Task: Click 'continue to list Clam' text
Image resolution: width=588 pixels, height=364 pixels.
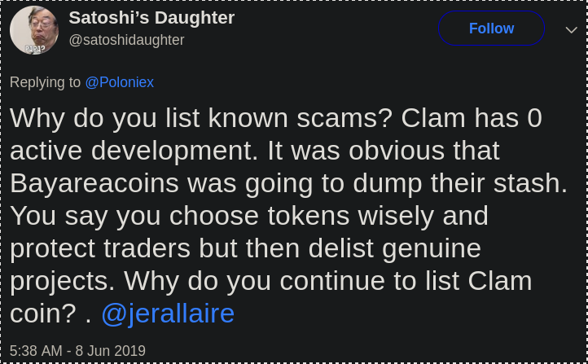Action: tap(406, 281)
